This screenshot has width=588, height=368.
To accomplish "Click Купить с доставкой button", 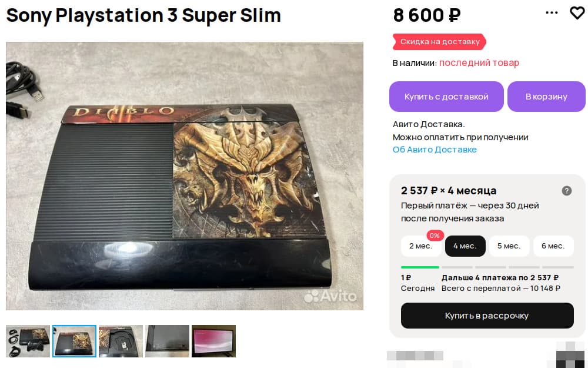I will pyautogui.click(x=446, y=97).
